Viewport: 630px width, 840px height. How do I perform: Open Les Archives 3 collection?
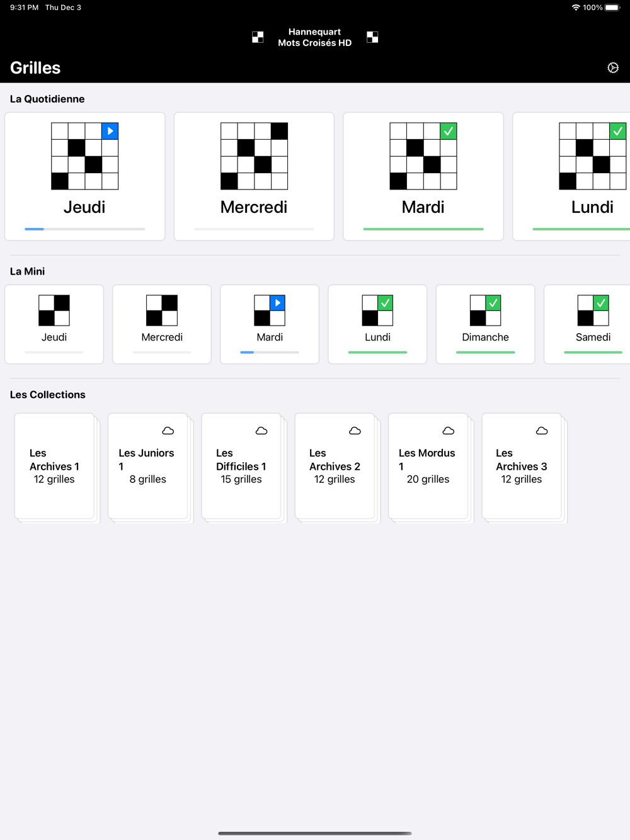pyautogui.click(x=523, y=467)
